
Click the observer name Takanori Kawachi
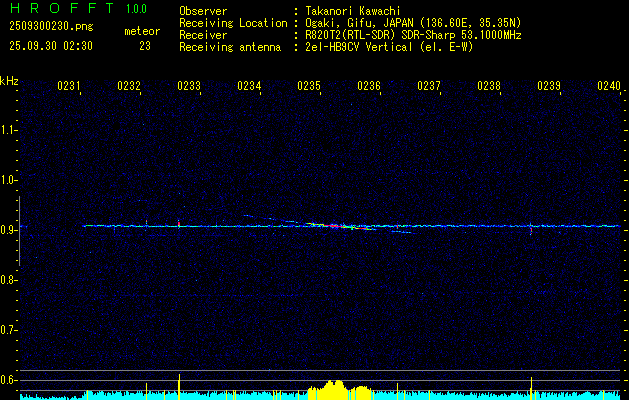pyautogui.click(x=355, y=11)
